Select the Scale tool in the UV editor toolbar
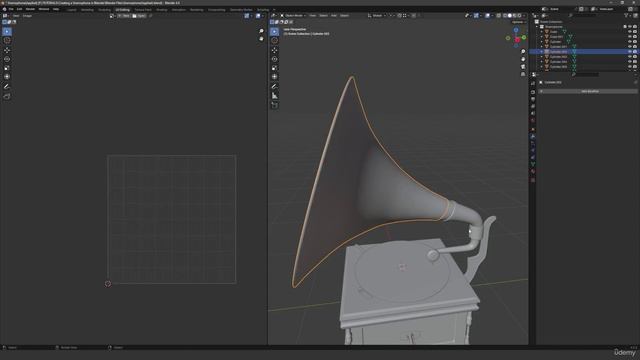The height and width of the screenshot is (360, 640). pos(7,68)
